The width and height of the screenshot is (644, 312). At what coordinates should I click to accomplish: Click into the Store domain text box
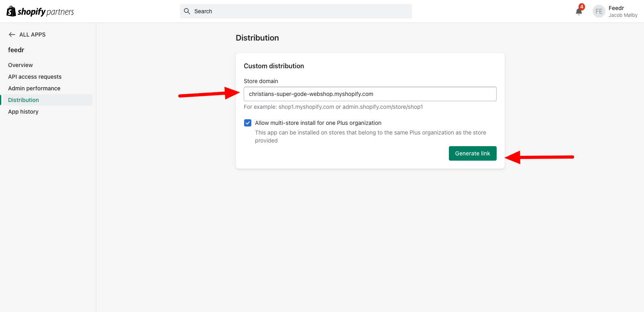pyautogui.click(x=370, y=94)
